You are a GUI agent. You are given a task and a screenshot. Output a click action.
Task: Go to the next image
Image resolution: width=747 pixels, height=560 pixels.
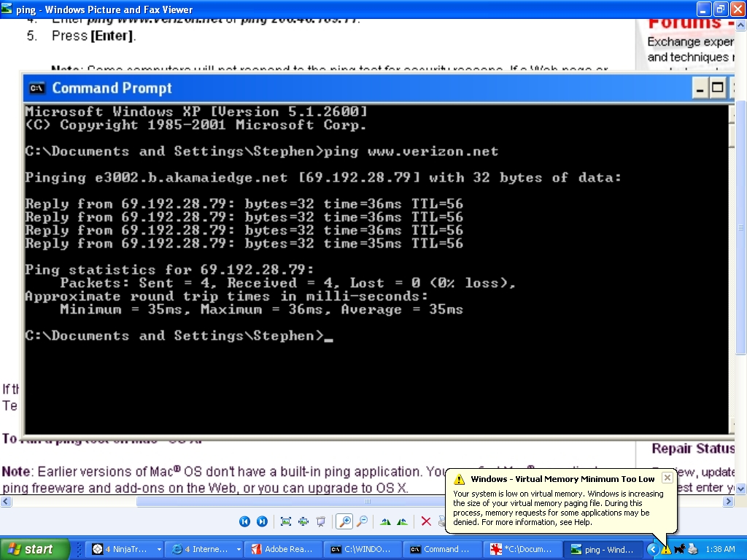pyautogui.click(x=262, y=521)
